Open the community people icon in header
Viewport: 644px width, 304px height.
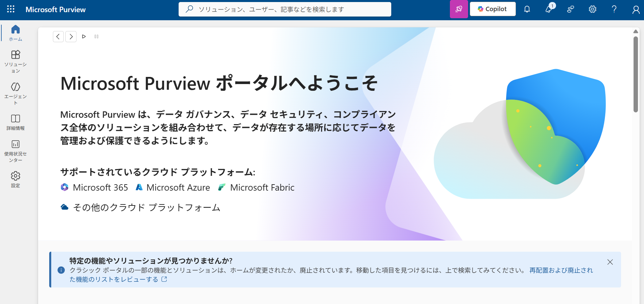tap(571, 9)
